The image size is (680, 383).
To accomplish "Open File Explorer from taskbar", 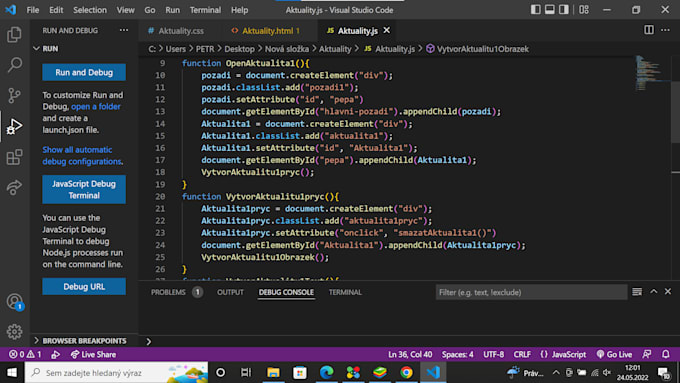I will [x=273, y=372].
